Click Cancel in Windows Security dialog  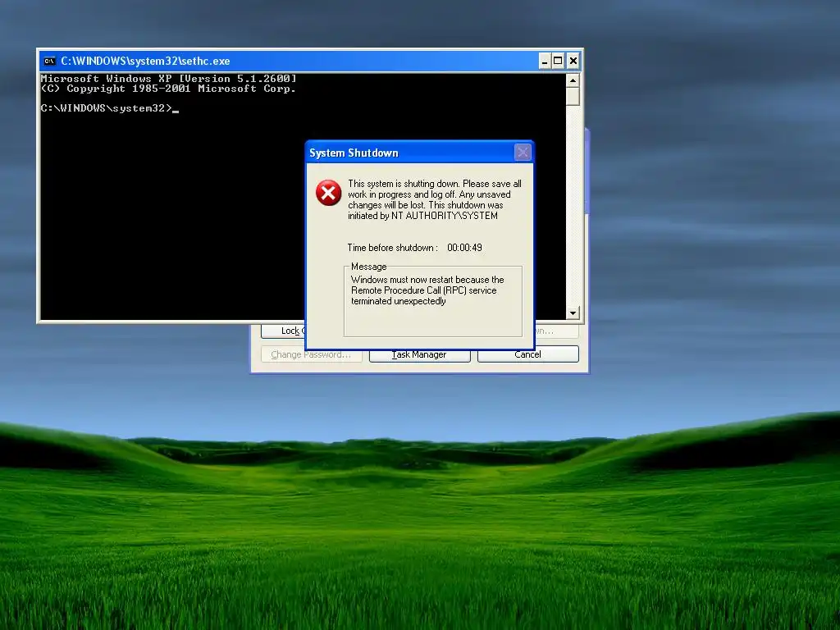(527, 354)
